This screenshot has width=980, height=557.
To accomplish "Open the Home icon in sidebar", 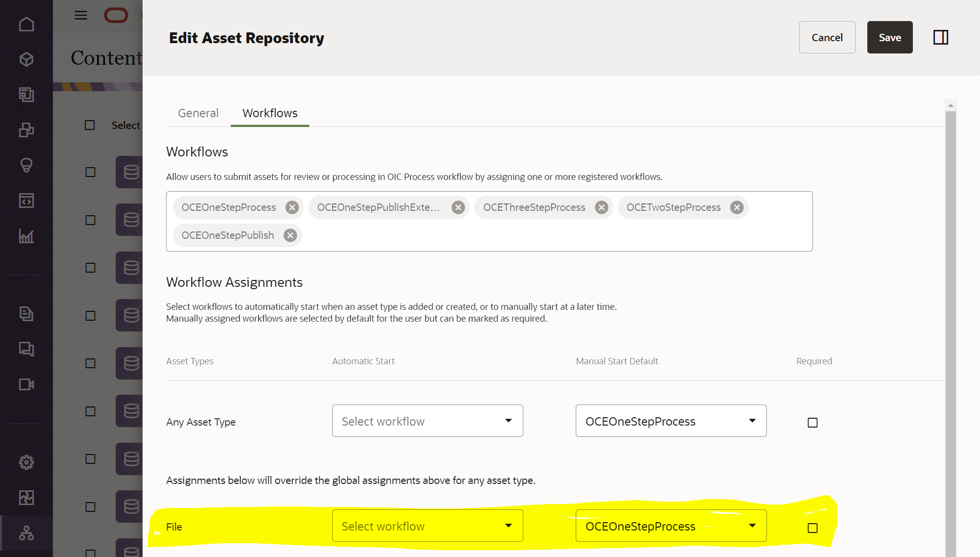I will (x=26, y=24).
